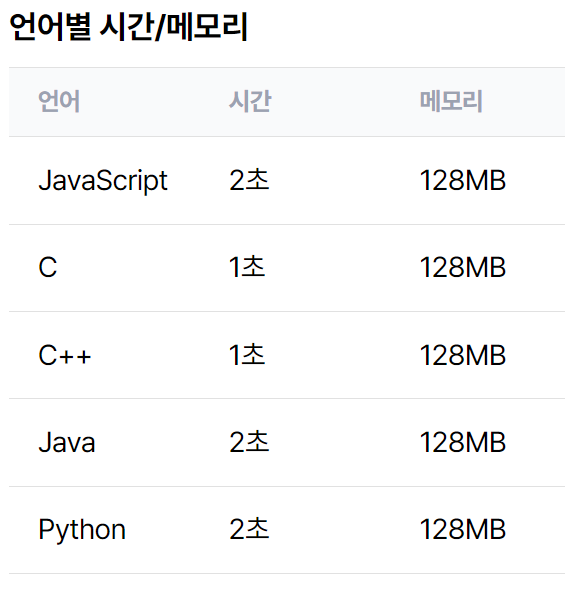
Task: Select the JavaScript language cell
Action: (x=103, y=181)
